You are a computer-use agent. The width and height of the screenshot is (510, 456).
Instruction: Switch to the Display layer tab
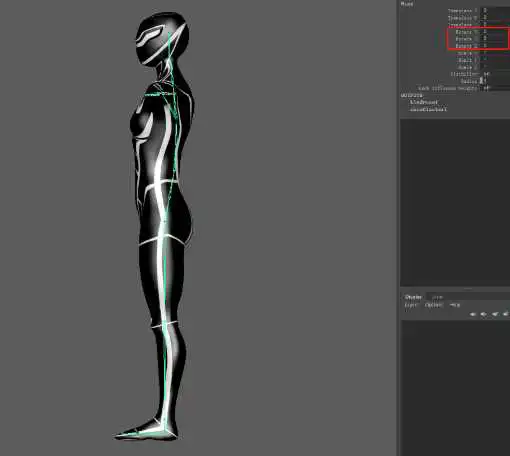[x=413, y=297]
